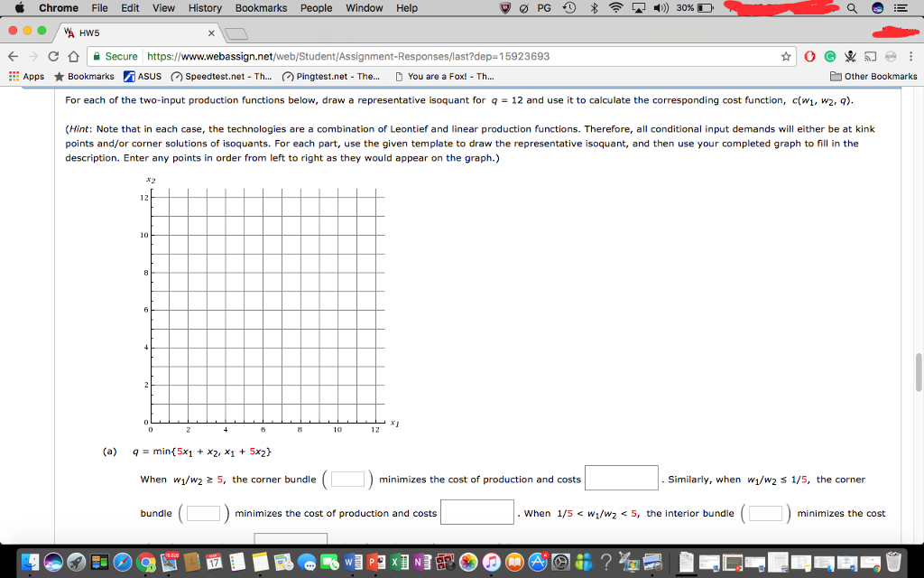Open the History menu
Screen dimensions: 924x578
pos(205,8)
